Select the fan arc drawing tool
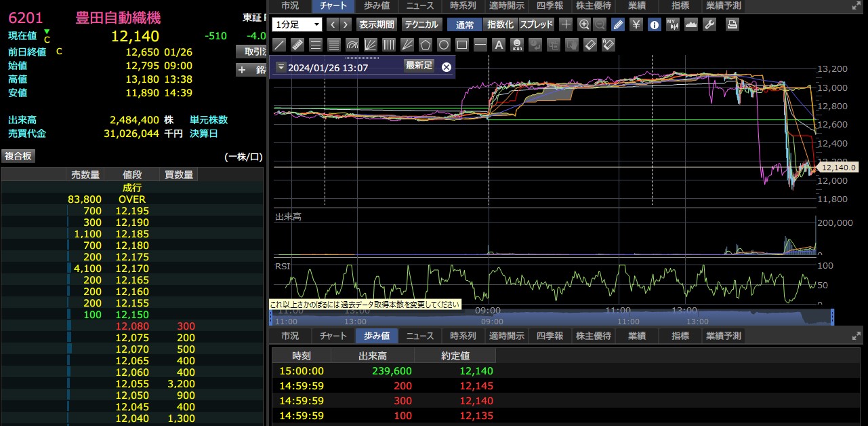This screenshot has width=868, height=426. coord(352,45)
